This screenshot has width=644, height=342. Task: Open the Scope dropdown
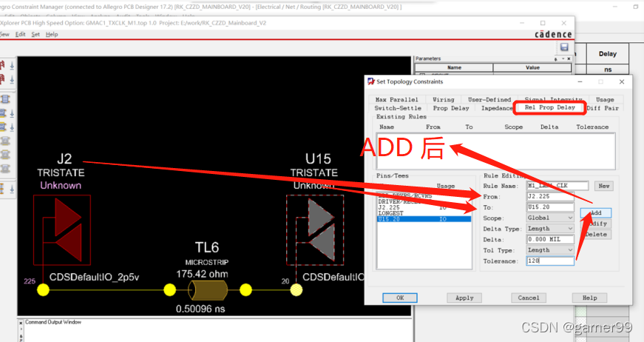[x=550, y=218]
